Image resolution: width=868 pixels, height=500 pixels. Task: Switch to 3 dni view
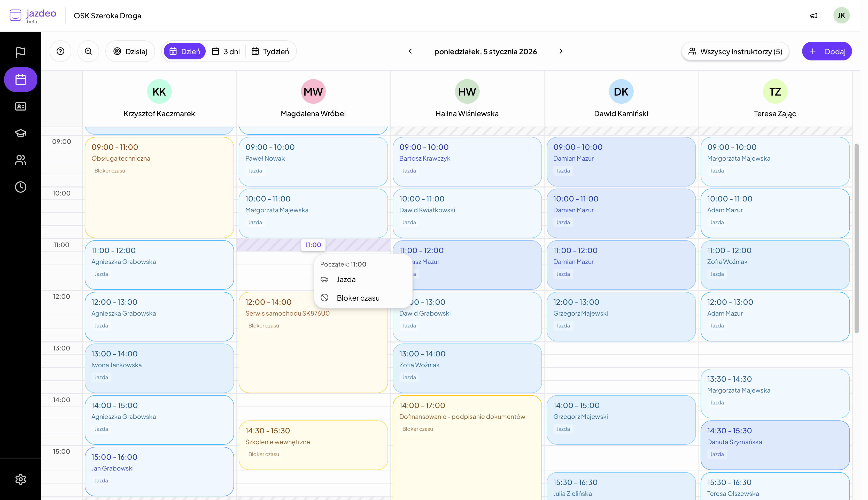coord(226,51)
